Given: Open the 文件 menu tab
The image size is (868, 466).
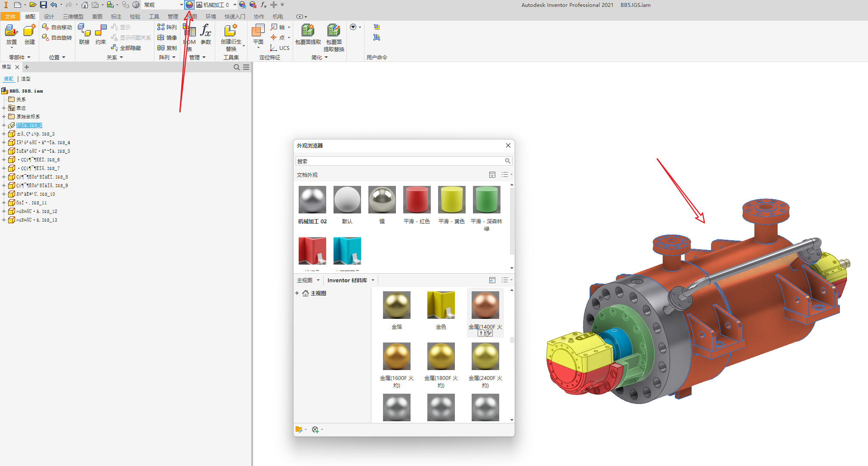Looking at the screenshot, I should [x=10, y=16].
